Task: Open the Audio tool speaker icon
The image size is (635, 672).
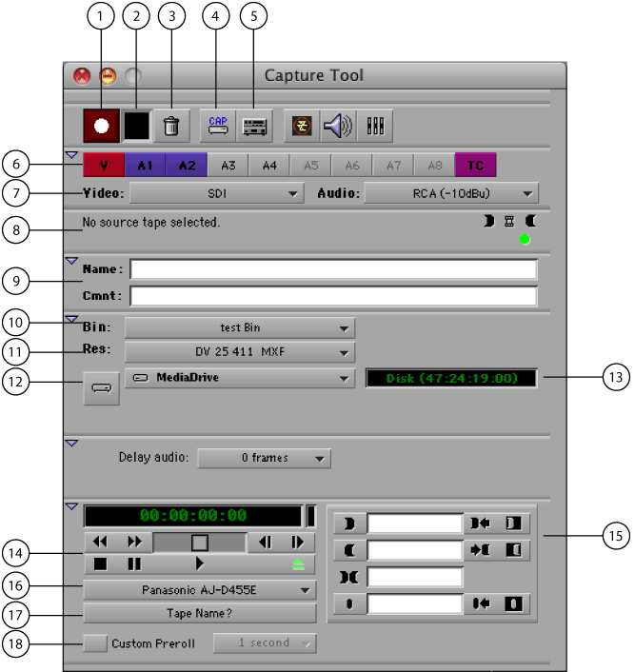Action: tap(336, 125)
